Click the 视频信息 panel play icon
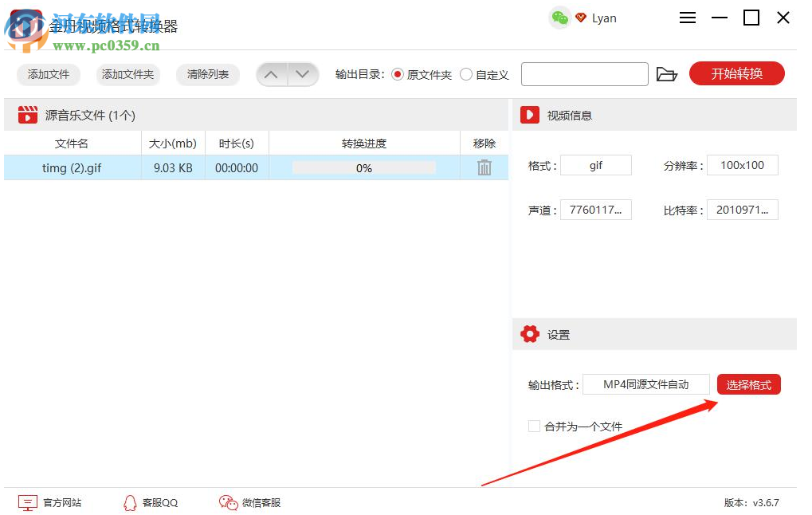 [530, 114]
